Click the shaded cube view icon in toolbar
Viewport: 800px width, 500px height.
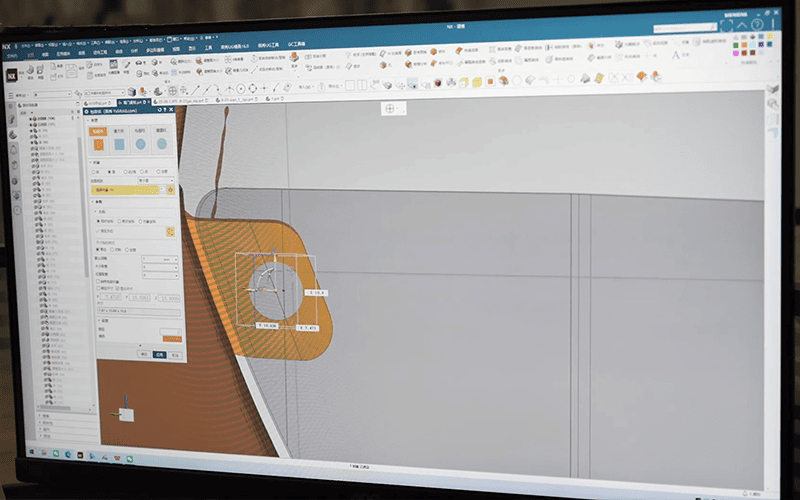coord(438,83)
